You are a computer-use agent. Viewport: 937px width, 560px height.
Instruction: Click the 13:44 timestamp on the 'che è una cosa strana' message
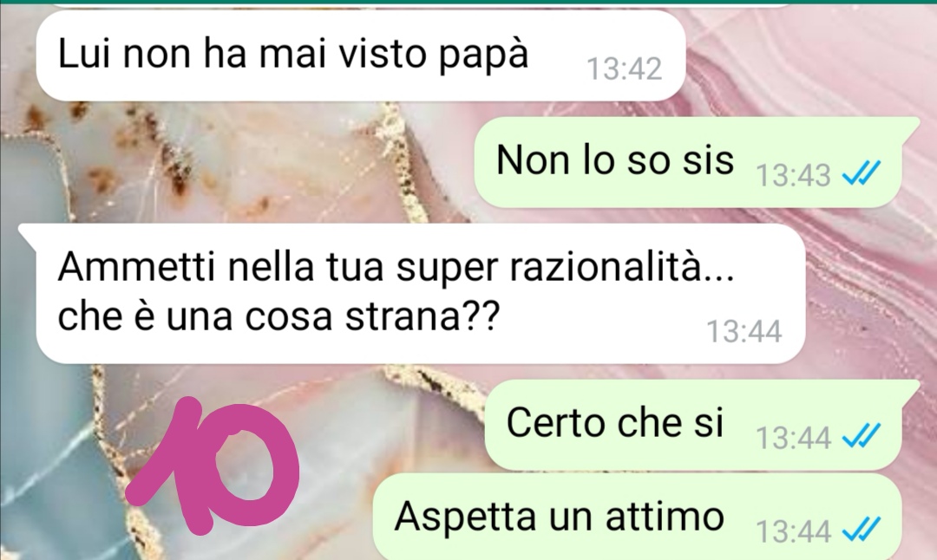point(744,331)
